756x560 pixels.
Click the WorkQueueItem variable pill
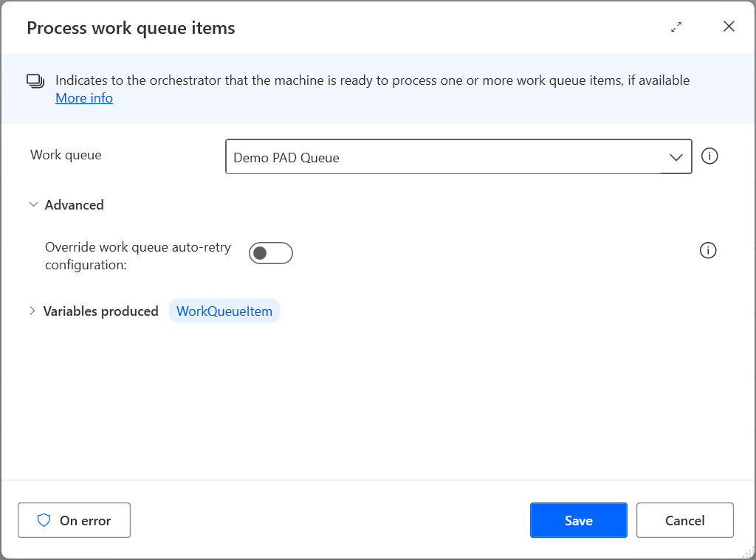224,311
